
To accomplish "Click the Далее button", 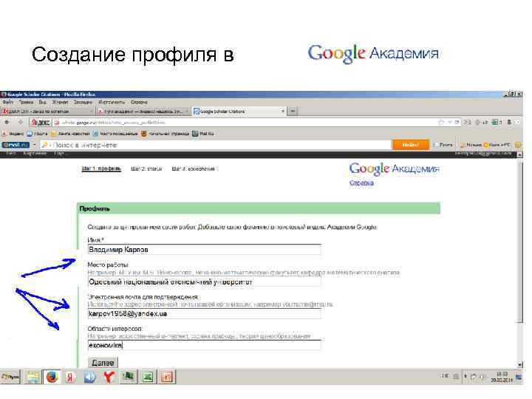I will point(103,363).
